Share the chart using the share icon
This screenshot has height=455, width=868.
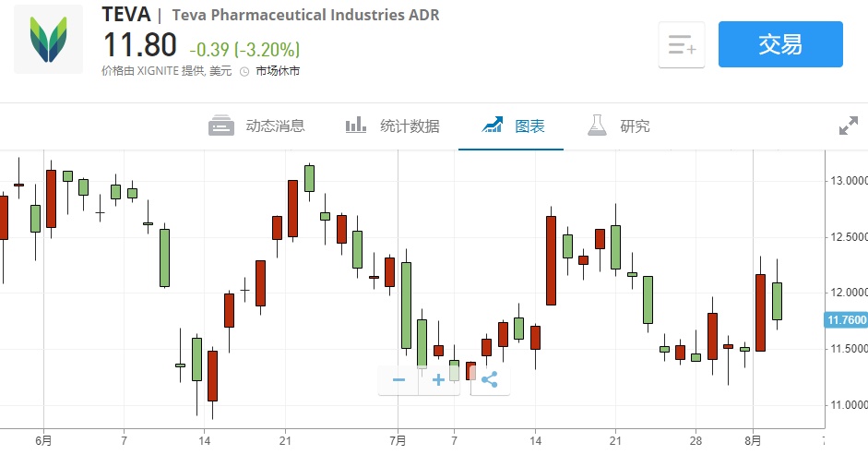[490, 379]
